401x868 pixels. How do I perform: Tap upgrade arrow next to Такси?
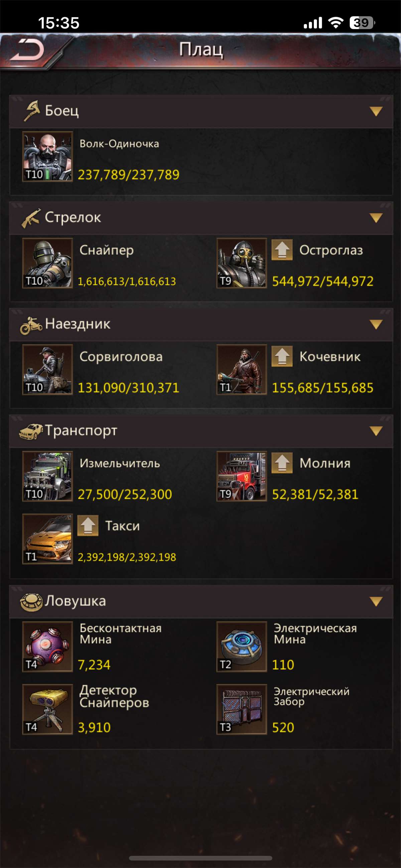pyautogui.click(x=88, y=526)
